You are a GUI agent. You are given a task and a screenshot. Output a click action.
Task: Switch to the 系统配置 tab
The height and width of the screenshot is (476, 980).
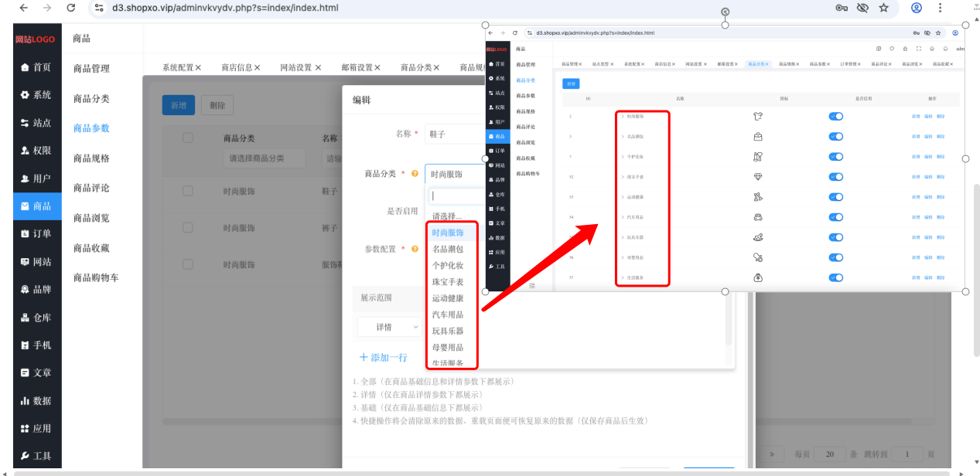coord(182,67)
